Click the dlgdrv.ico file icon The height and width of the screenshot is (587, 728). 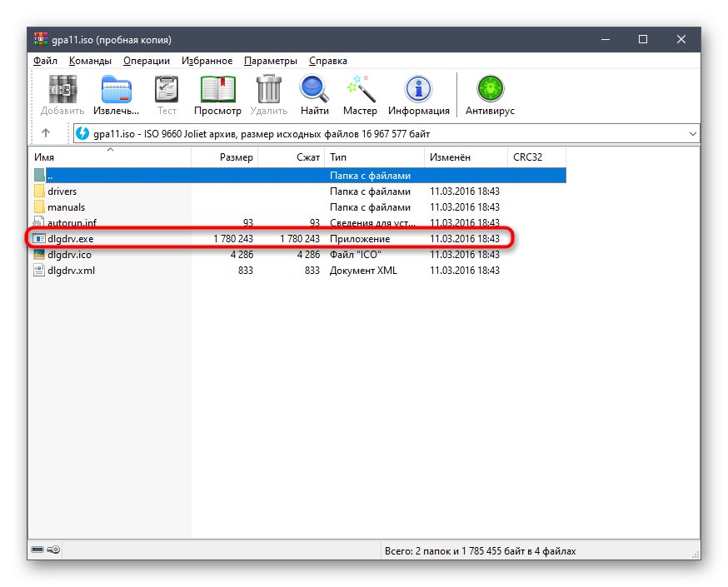pos(39,254)
